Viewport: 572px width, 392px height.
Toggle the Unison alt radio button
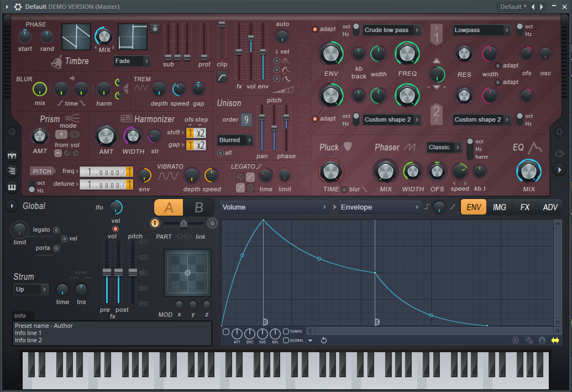click(221, 153)
